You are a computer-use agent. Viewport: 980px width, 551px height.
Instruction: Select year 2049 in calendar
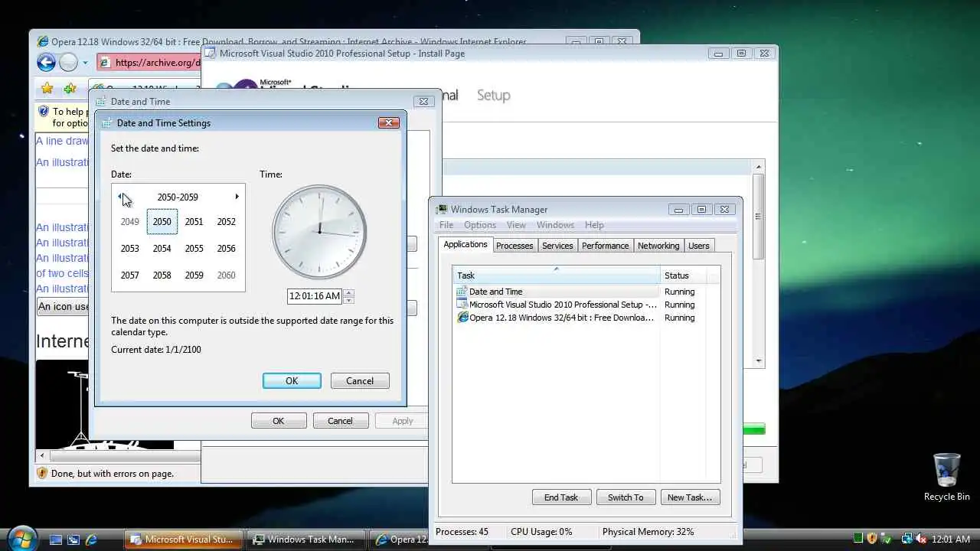[x=130, y=222]
